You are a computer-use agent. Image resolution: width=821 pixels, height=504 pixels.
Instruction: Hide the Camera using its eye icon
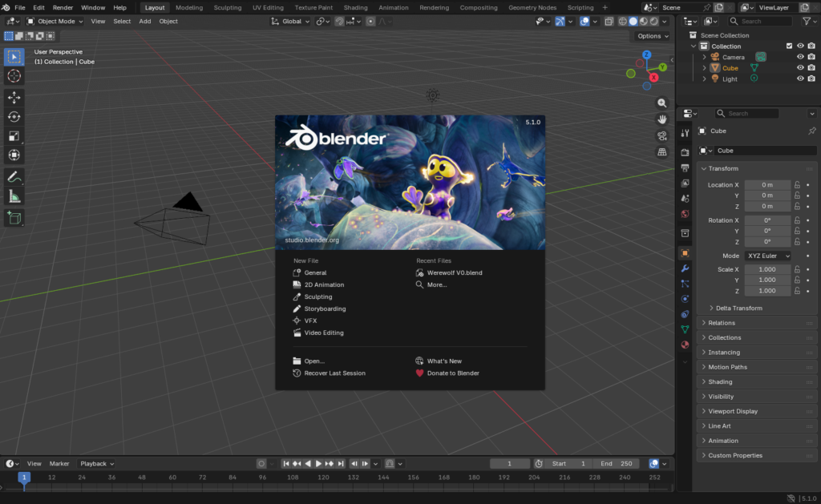[800, 57]
